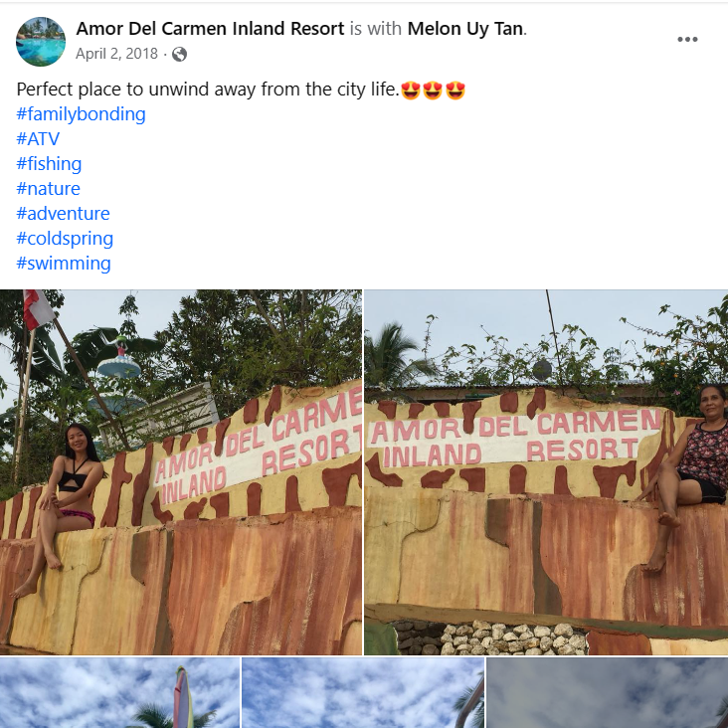Open Amor Del Carmen profile picture
This screenshot has width=728, height=728.
(41, 42)
